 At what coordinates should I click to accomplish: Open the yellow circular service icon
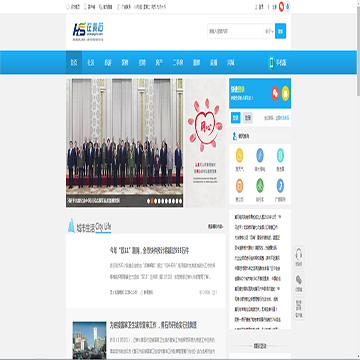coord(239,155)
